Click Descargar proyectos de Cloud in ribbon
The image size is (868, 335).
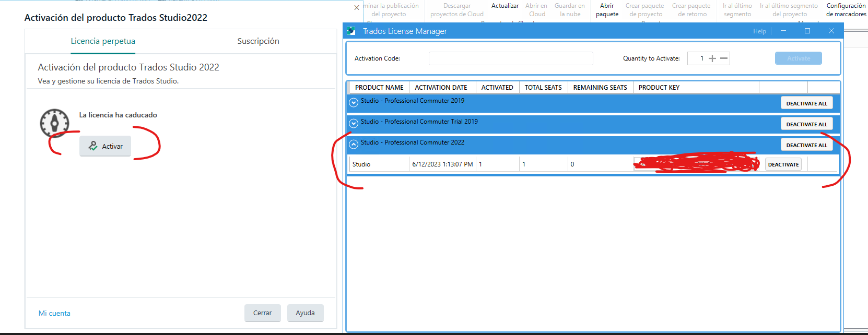[457, 10]
